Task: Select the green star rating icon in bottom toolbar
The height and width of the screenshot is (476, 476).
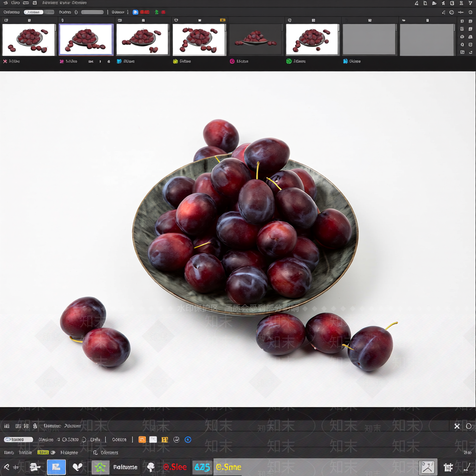Action: [x=101, y=467]
